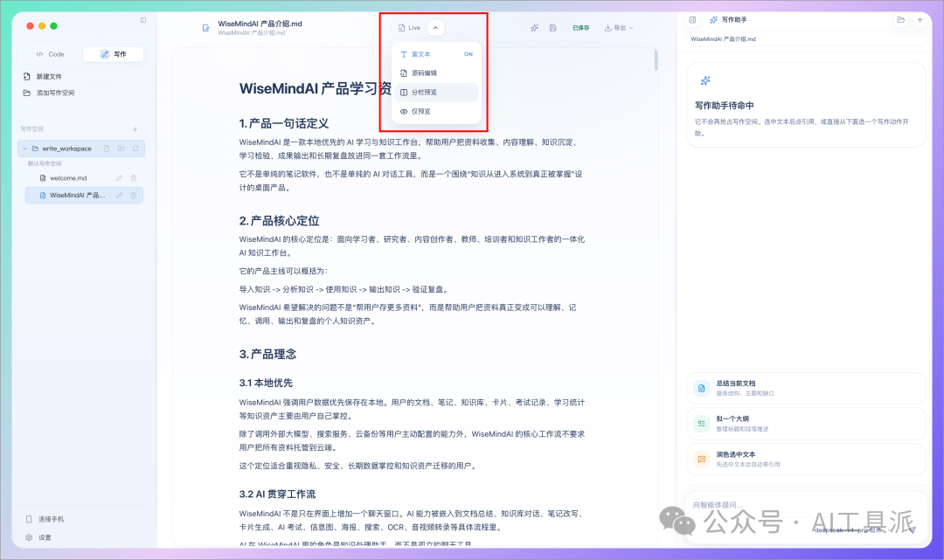This screenshot has height=560, width=944.
Task: Choose 源码编辑 source editing mode
Action: point(436,73)
